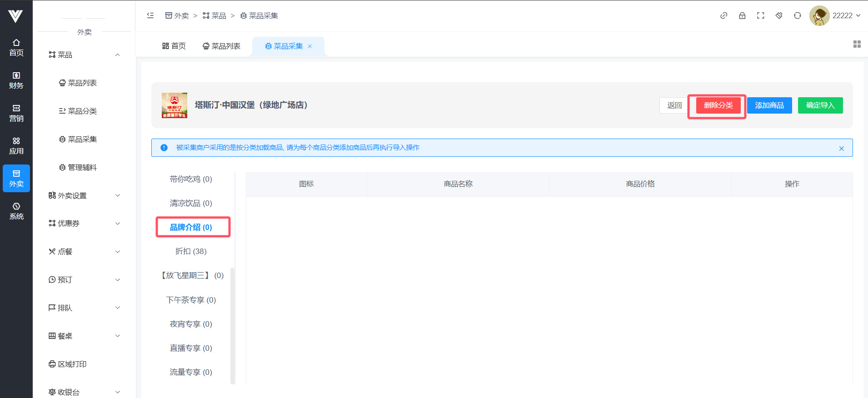Select the 折扣 (38) category
The width and height of the screenshot is (868, 398).
[191, 251]
